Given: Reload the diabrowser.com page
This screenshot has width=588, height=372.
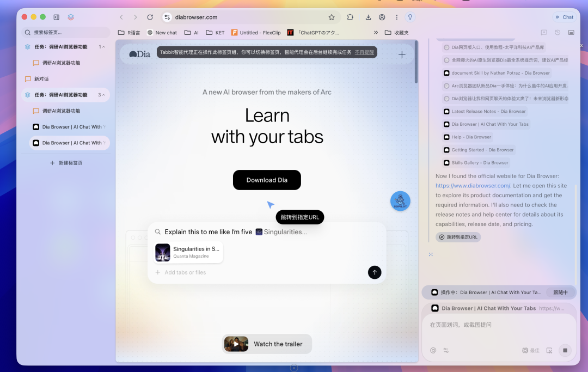Looking at the screenshot, I should tap(150, 17).
